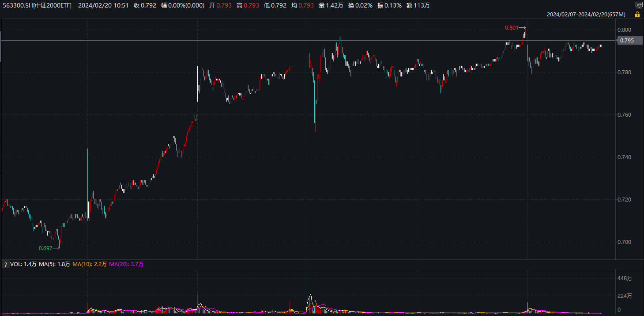644x316 pixels.
Task: Click the 量 1.42万 volume value
Action: pyautogui.click(x=331, y=5)
